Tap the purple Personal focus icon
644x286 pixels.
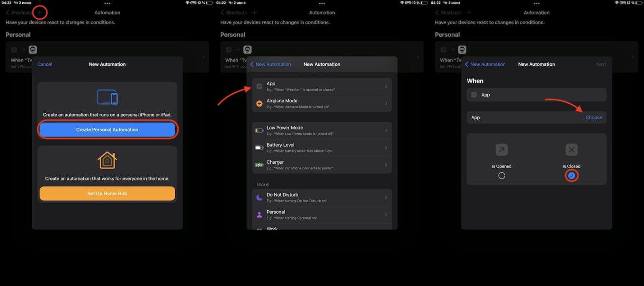259,214
